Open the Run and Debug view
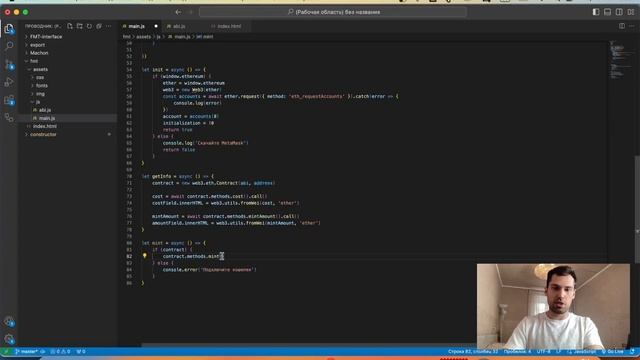This screenshot has width=640, height=360. pos(9,82)
